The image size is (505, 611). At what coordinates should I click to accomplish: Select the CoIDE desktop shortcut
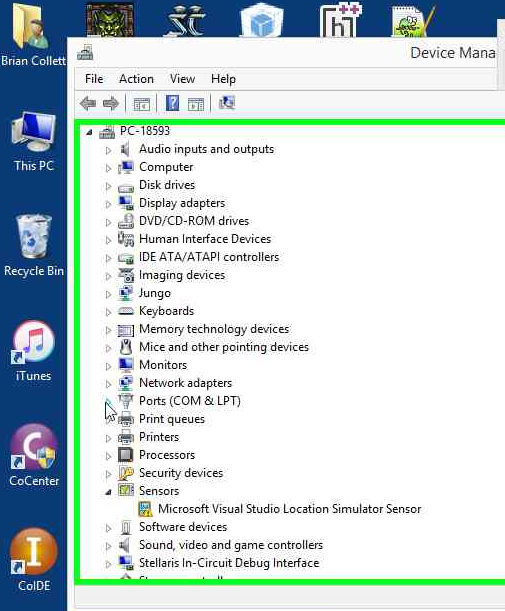pyautogui.click(x=34, y=560)
